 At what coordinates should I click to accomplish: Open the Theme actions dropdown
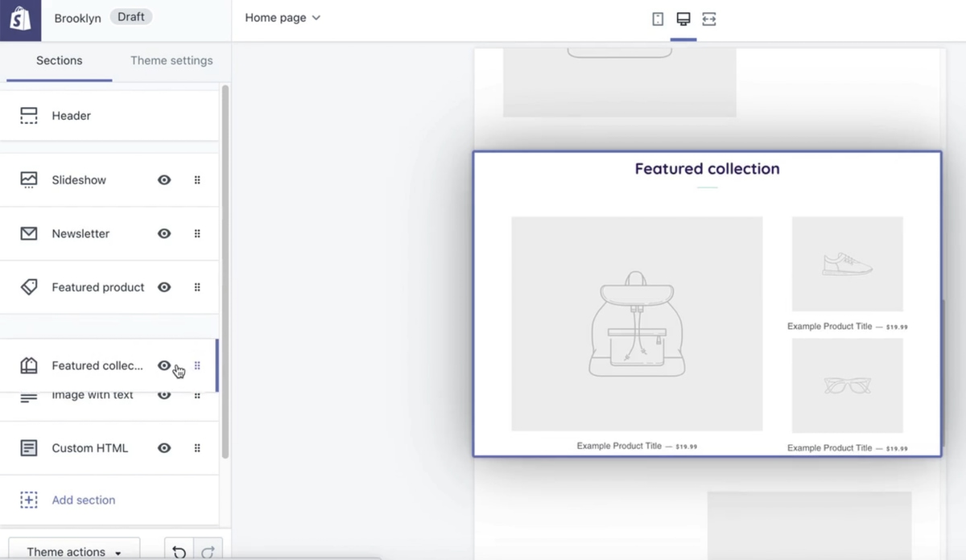click(74, 551)
